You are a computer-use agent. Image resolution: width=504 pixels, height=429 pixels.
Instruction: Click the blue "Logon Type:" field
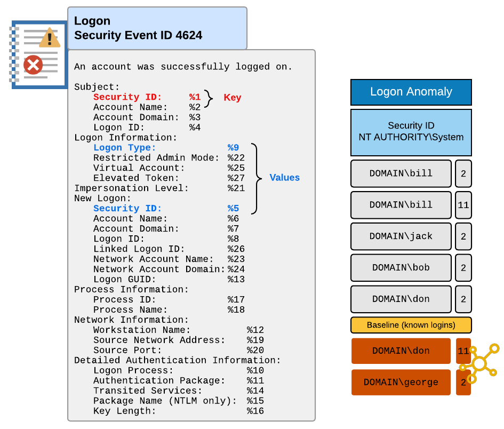124,148
